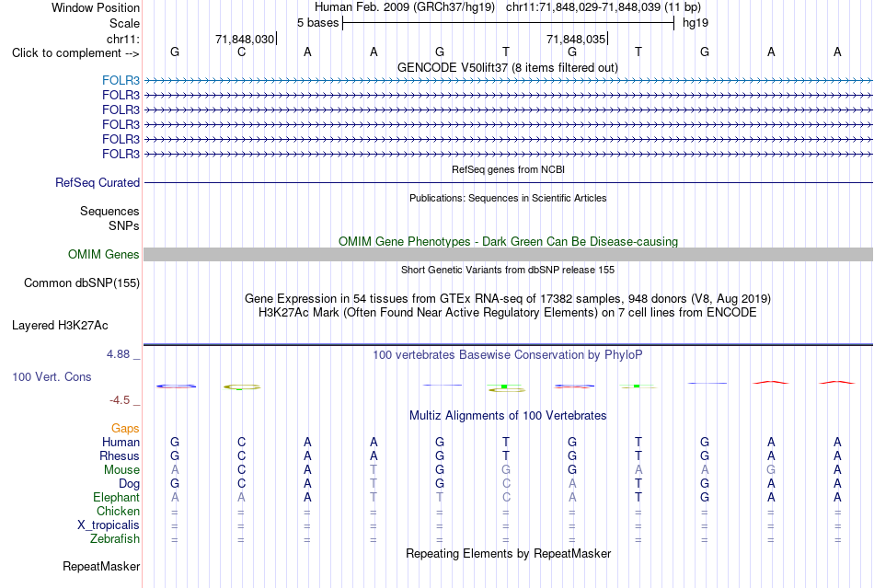The height and width of the screenshot is (588, 874).
Task: Click the dark RefSeq Curated gene line
Action: point(508,183)
